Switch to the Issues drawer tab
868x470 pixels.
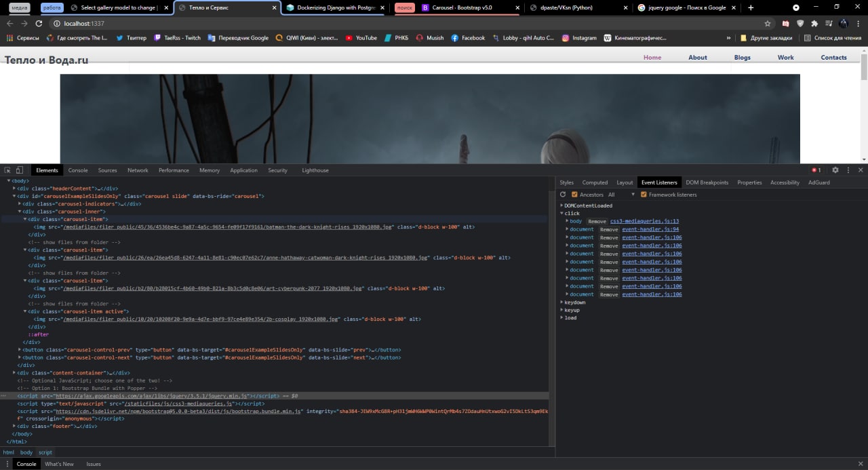[93, 464]
